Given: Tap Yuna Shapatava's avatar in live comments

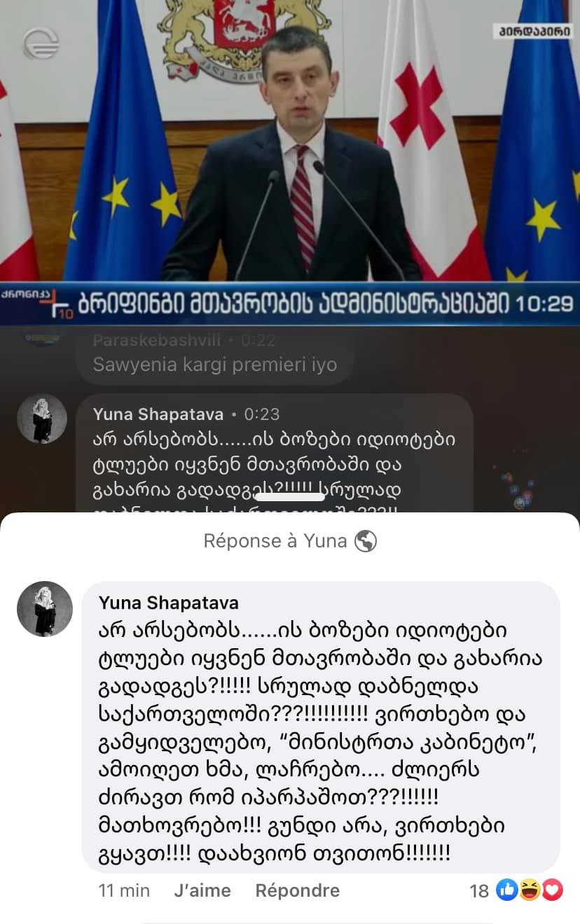Looking at the screenshot, I should pos(42,419).
